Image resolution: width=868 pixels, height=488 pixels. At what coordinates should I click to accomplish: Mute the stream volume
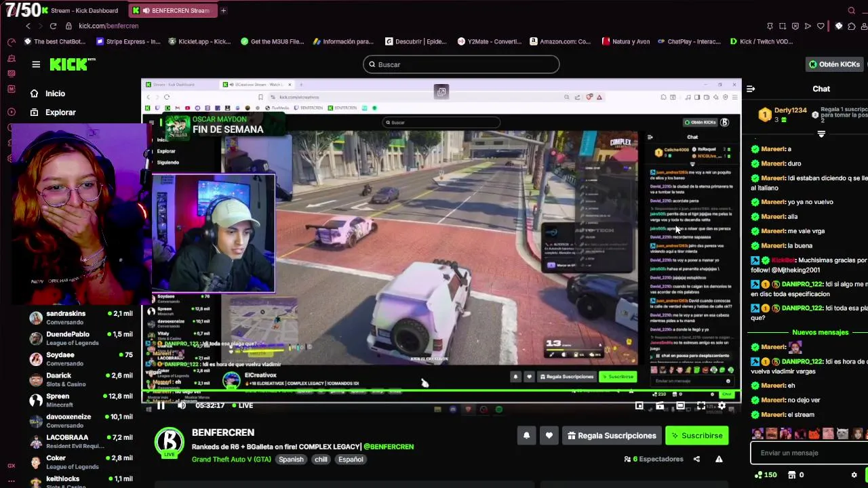181,405
